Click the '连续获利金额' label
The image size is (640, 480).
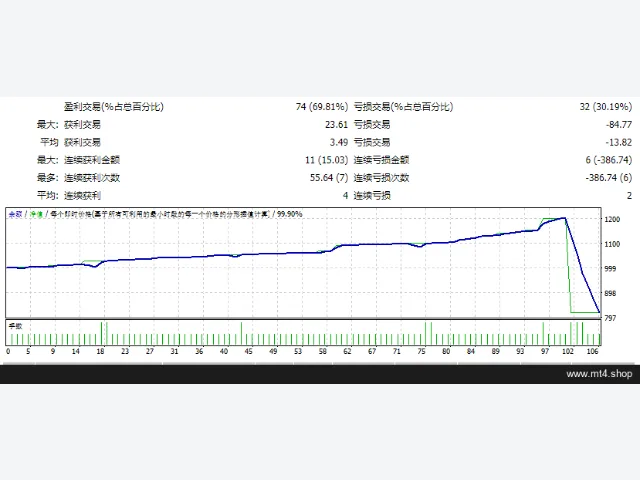pos(92,160)
